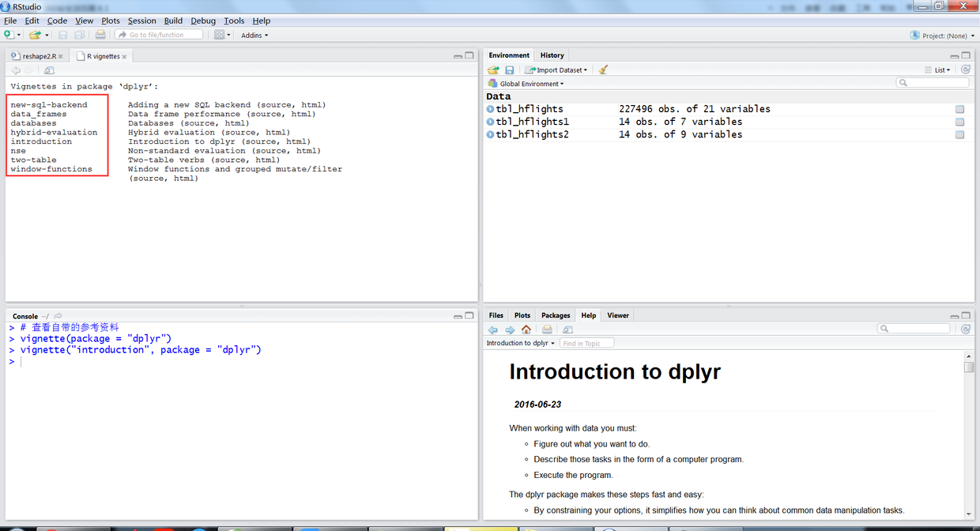Click the console working directory arrow icon

tap(58, 316)
